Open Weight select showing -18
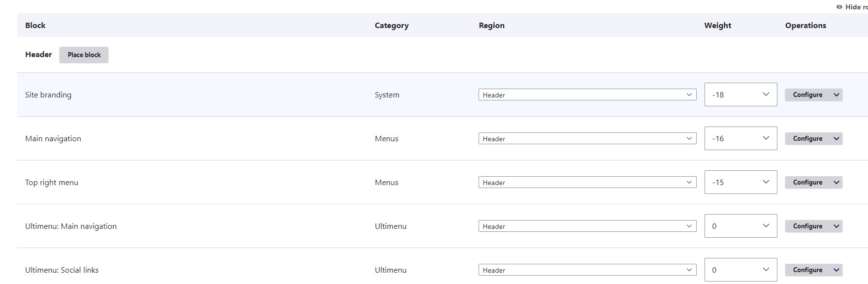The image size is (868, 284). click(740, 95)
